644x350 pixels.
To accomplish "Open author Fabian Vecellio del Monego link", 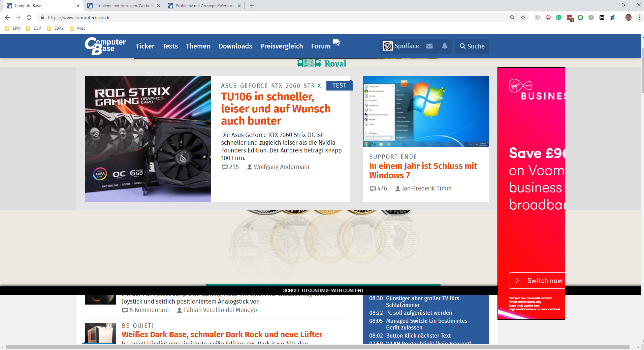I will point(217,310).
